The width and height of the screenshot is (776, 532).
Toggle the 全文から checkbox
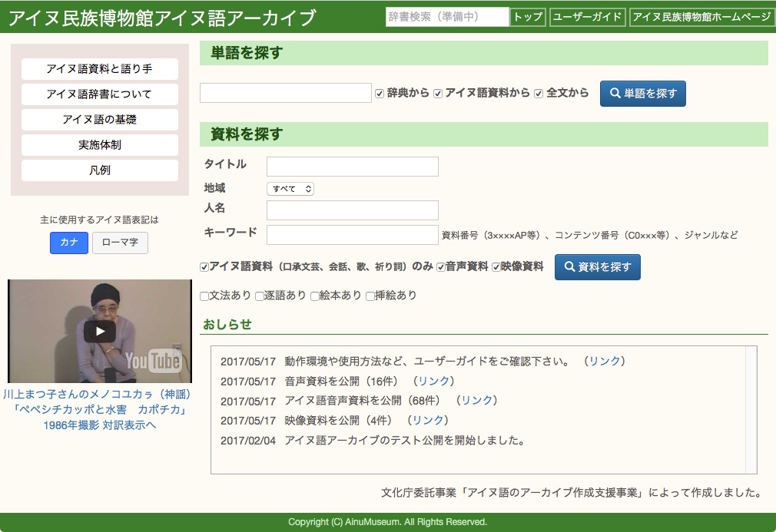(539, 94)
